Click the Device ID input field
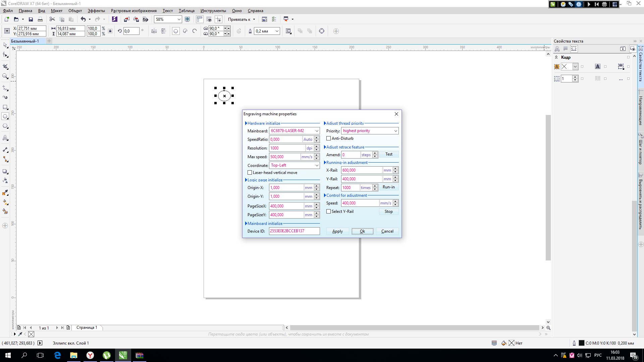 [x=294, y=231]
